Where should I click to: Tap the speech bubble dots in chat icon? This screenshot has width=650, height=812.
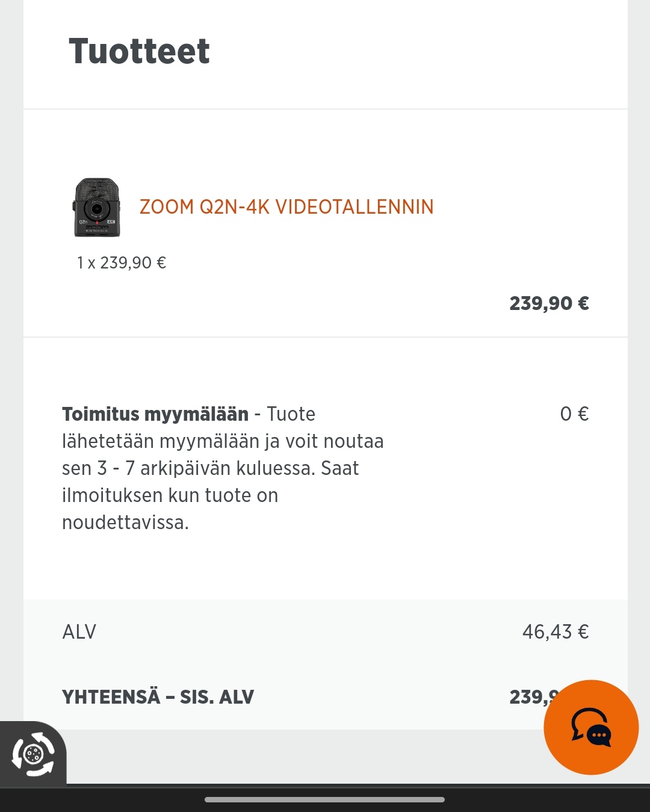(599, 735)
